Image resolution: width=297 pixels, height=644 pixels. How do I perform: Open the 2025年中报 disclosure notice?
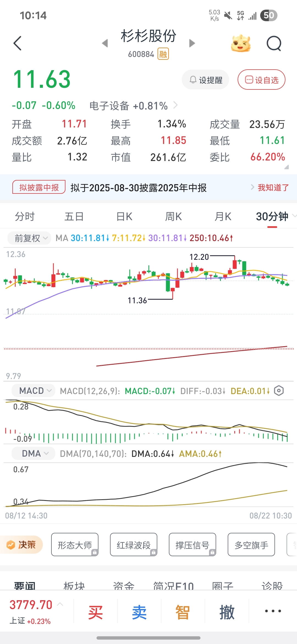[x=138, y=188]
